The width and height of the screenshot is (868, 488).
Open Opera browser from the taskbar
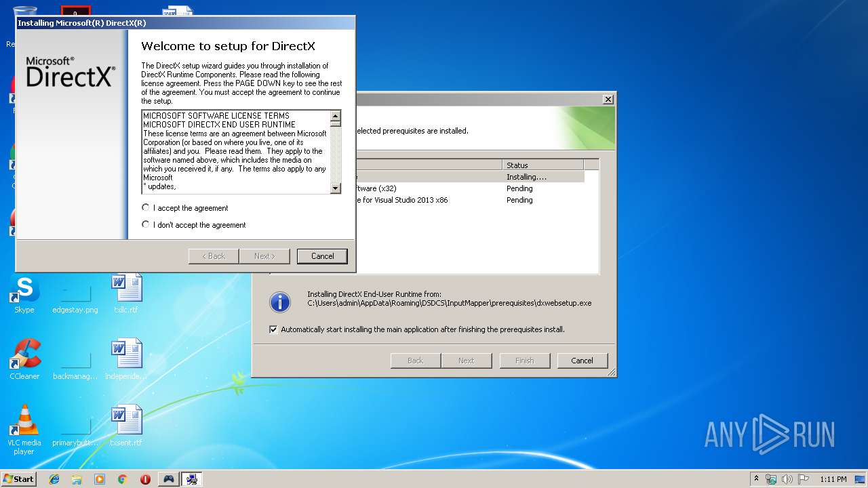(x=145, y=479)
